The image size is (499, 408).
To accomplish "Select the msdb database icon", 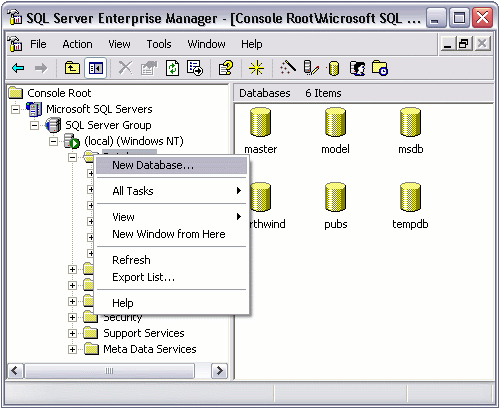I will pyautogui.click(x=410, y=122).
